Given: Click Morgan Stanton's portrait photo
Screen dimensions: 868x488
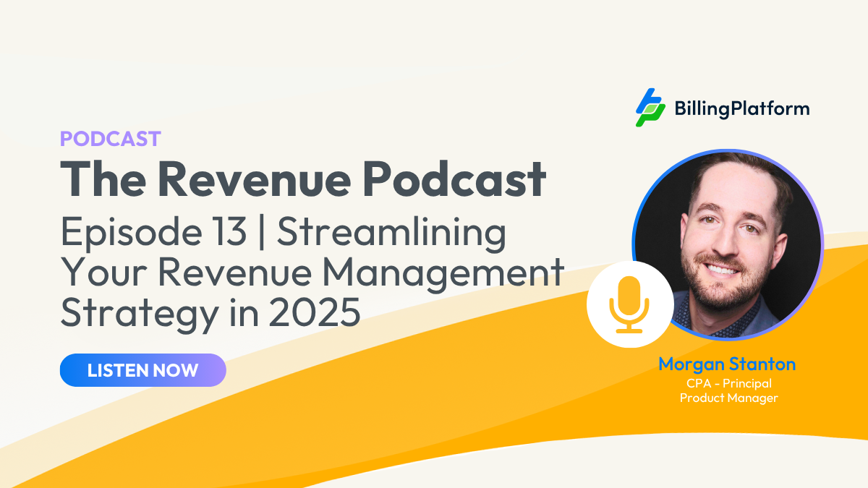Looking at the screenshot, I should click(x=728, y=244).
